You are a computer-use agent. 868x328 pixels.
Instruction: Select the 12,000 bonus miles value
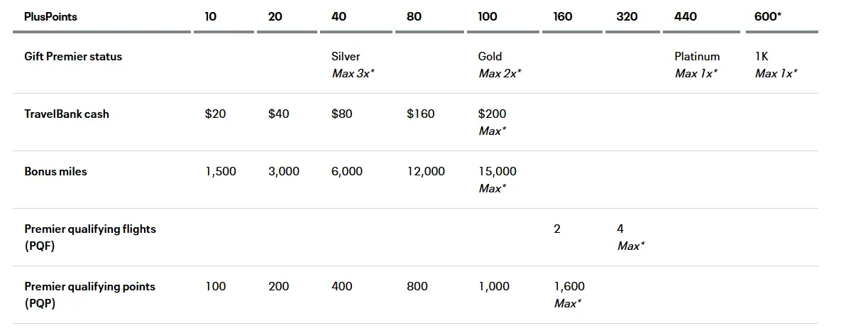point(426,171)
